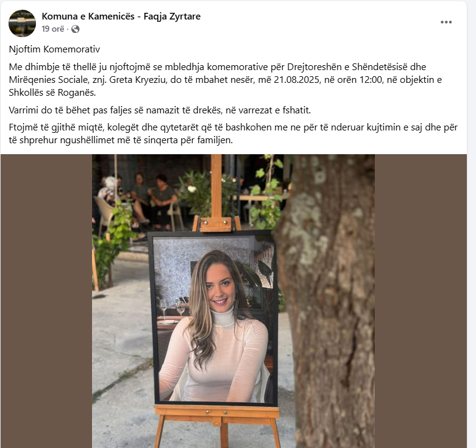Select the "Njoftim Komemorativ" heading text

[54, 49]
